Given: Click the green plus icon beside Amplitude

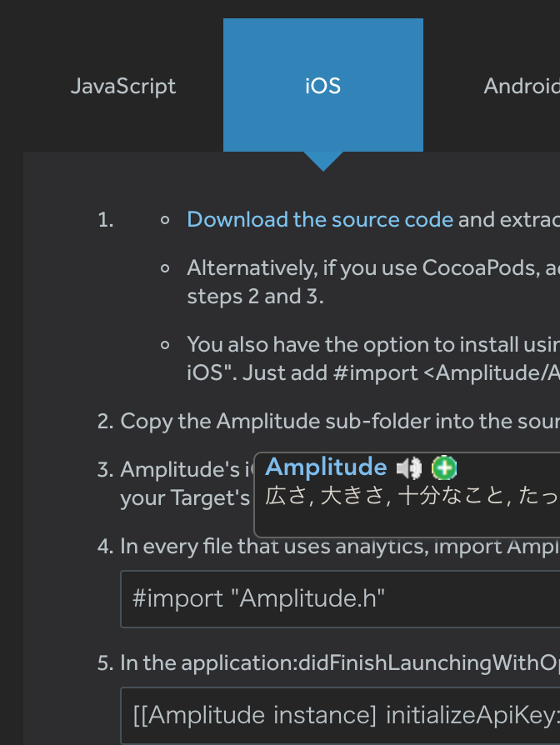Looking at the screenshot, I should [444, 468].
